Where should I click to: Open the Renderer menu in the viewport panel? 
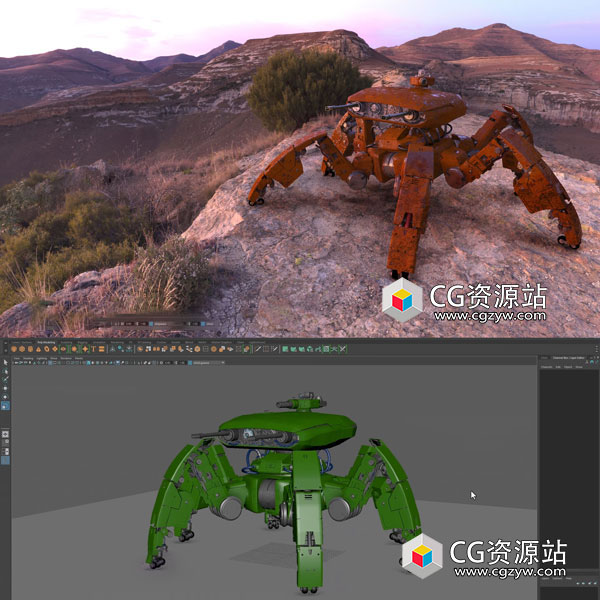click(x=66, y=358)
